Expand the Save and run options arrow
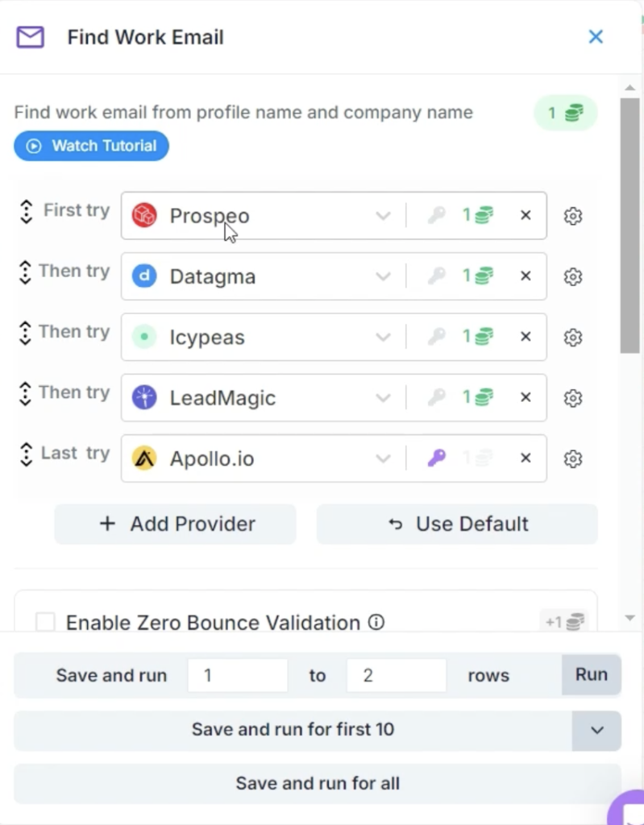This screenshot has width=644, height=825. coord(596,730)
